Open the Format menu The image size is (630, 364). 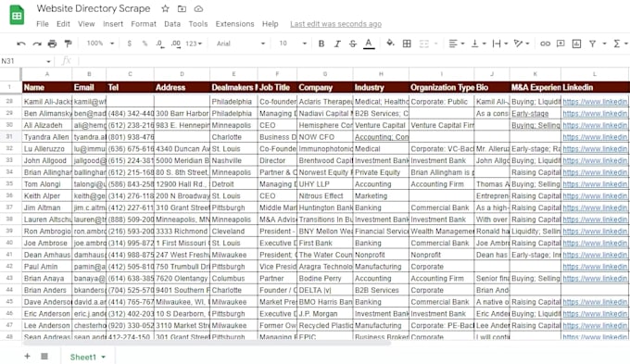[144, 24]
